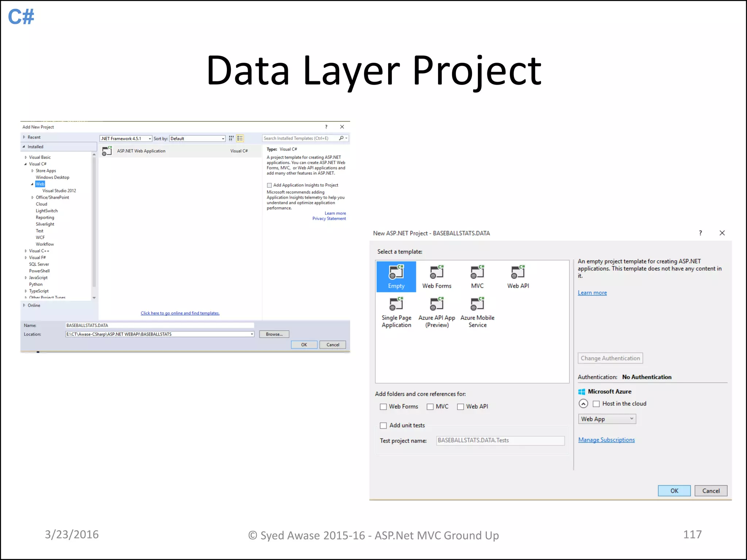Select Azure API App (Preview) template
Image resolution: width=747 pixels, height=560 pixels.
(437, 312)
